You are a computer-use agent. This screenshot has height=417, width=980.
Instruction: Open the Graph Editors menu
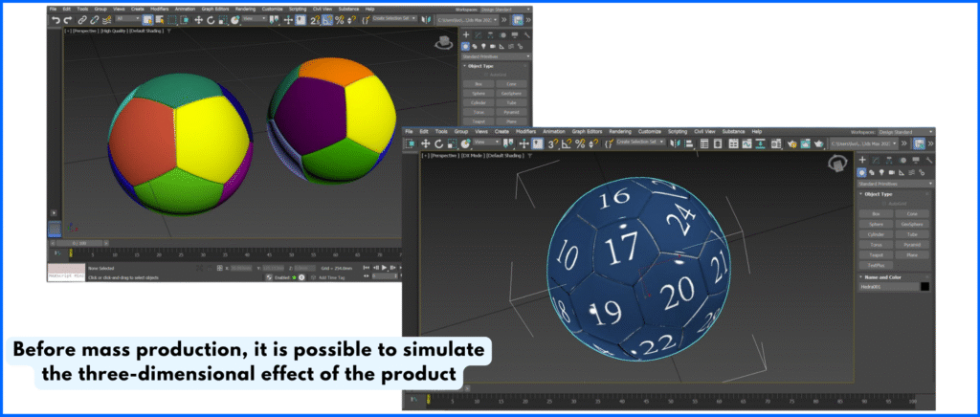pyautogui.click(x=585, y=131)
